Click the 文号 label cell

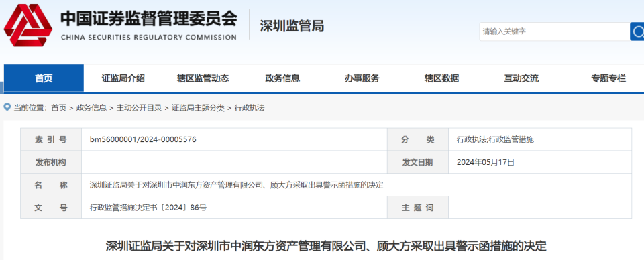coord(51,208)
